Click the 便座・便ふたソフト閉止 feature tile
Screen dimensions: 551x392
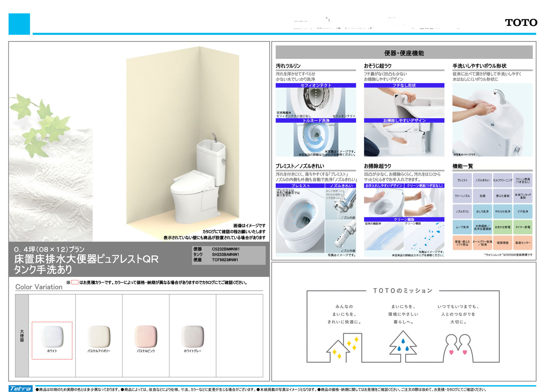coord(462,243)
